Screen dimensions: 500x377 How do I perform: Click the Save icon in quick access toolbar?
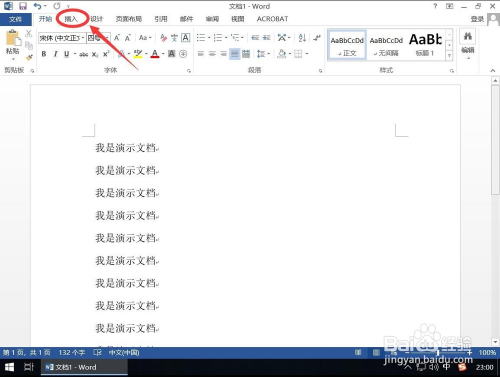(x=23, y=6)
